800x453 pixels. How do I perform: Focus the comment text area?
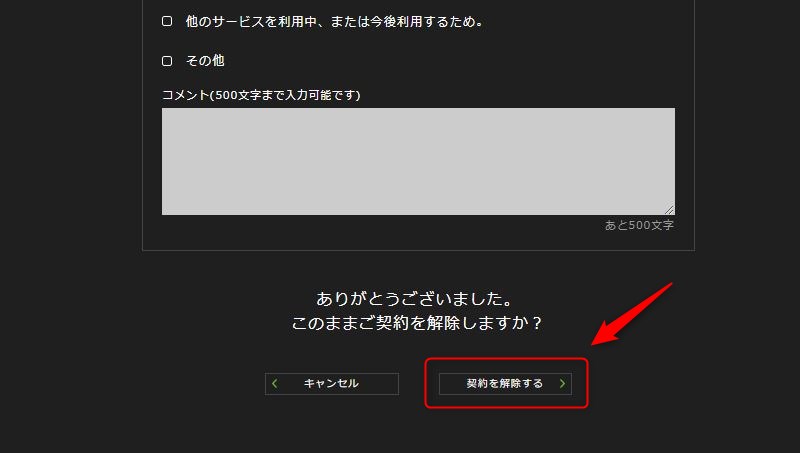tap(418, 161)
